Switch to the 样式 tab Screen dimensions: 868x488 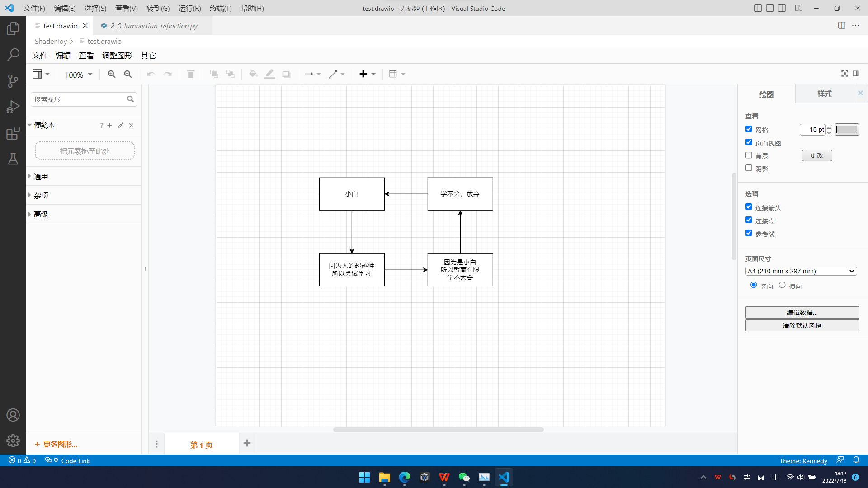(x=824, y=94)
